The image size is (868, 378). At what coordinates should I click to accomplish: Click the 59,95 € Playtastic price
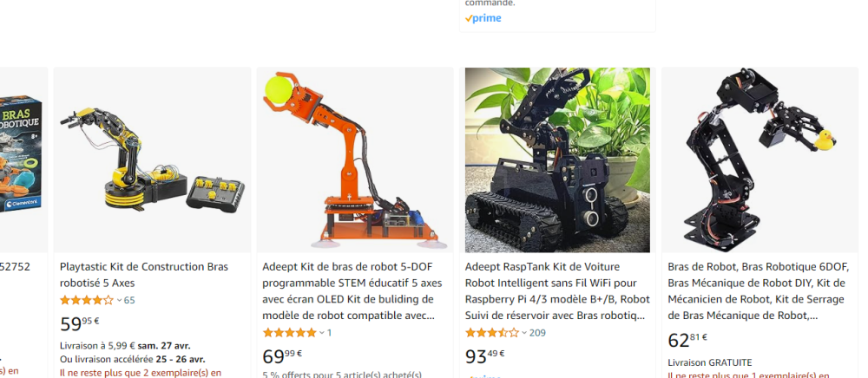[x=80, y=324]
